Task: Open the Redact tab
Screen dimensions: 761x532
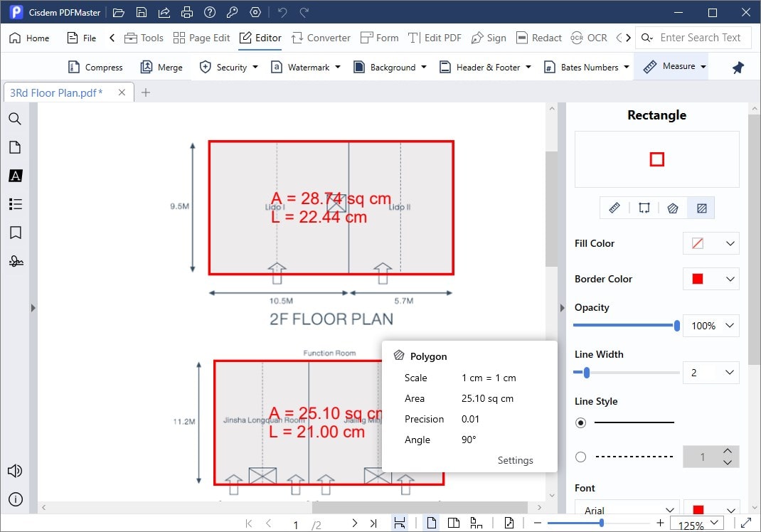Action: [538, 38]
